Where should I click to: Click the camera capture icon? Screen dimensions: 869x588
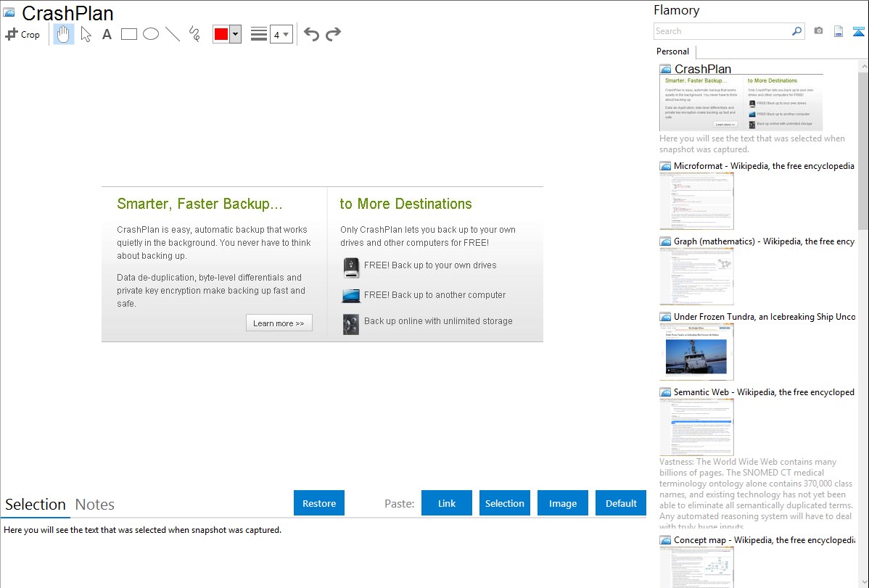[818, 31]
